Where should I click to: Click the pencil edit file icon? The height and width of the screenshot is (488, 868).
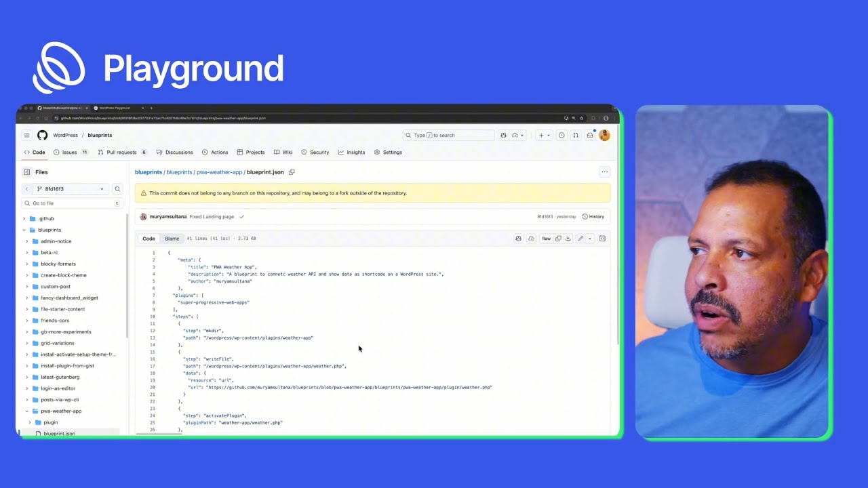pos(580,239)
